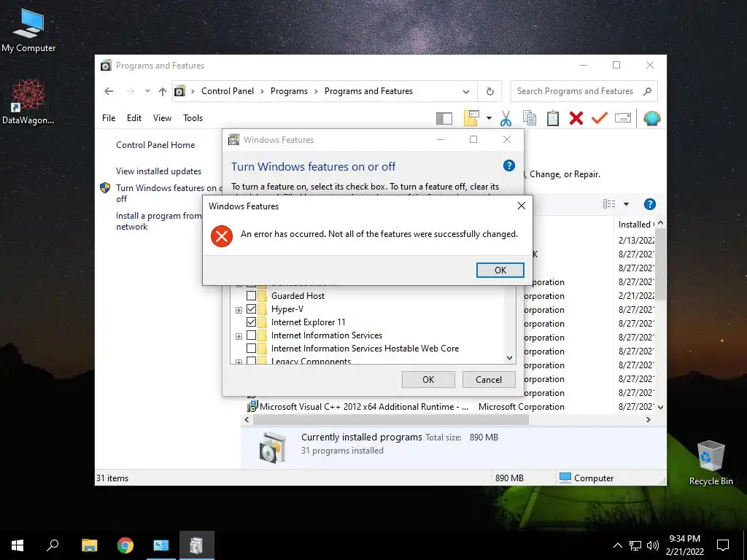
Task: Close the error message dialog
Action: pyautogui.click(x=521, y=206)
